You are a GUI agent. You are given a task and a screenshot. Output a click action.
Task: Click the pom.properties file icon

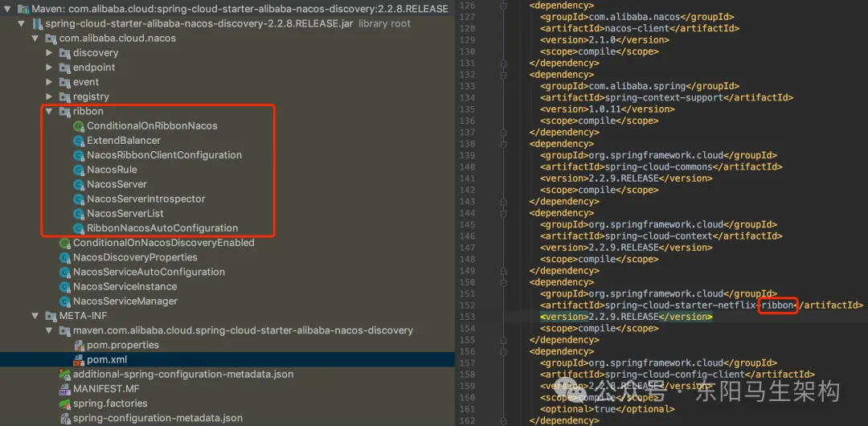click(x=79, y=345)
